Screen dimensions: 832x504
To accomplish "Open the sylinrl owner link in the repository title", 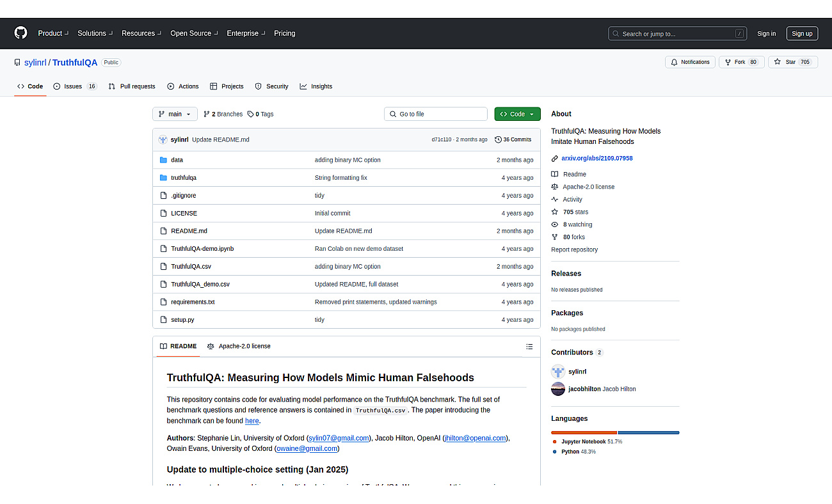I will (35, 63).
